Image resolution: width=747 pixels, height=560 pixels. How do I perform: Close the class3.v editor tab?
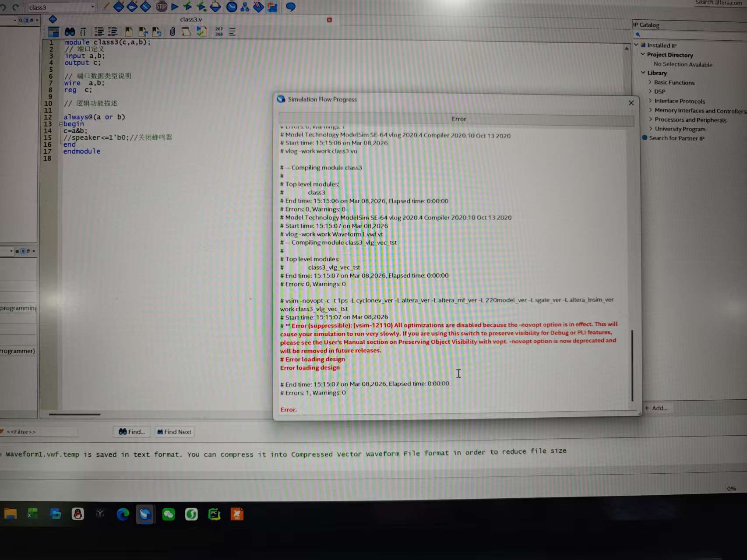click(x=329, y=20)
